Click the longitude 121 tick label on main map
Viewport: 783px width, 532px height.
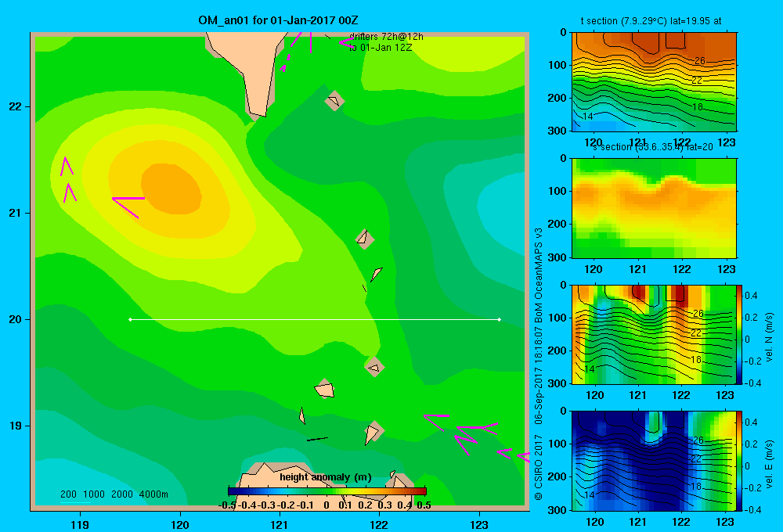[x=280, y=525]
